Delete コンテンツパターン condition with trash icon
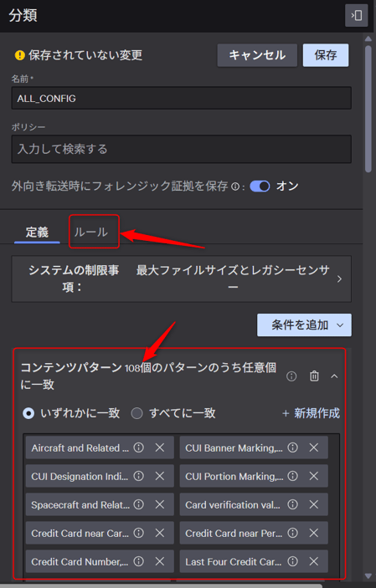376x588 pixels. (x=314, y=376)
